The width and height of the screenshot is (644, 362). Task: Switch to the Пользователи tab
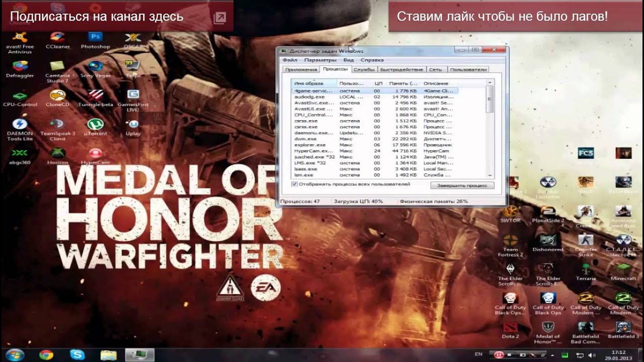point(468,69)
